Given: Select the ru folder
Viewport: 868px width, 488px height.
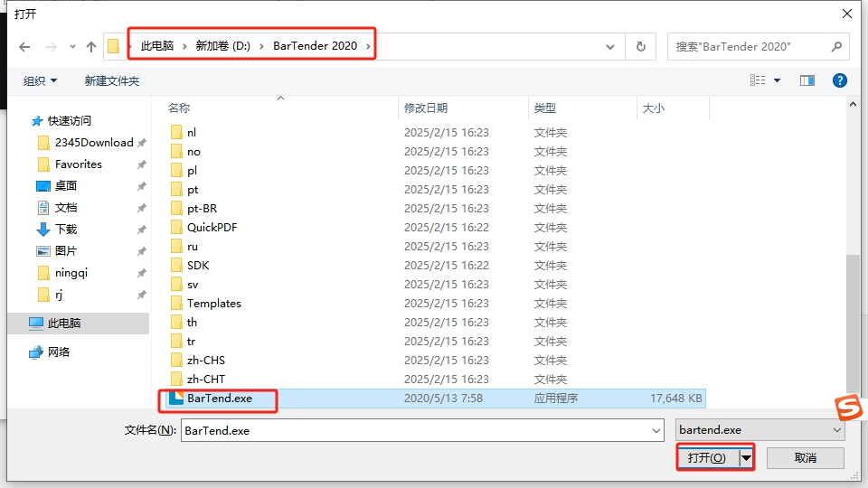Looking at the screenshot, I should [x=192, y=246].
